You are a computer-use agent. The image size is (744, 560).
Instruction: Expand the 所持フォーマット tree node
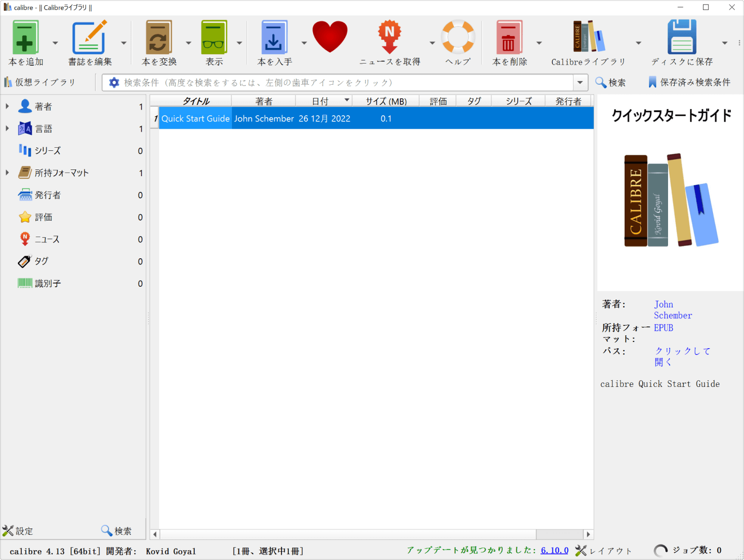click(x=7, y=173)
